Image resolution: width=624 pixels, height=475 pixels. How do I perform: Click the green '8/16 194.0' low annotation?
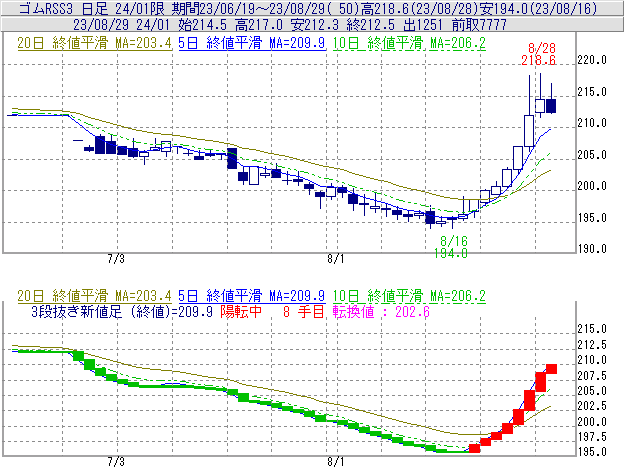(x=451, y=247)
